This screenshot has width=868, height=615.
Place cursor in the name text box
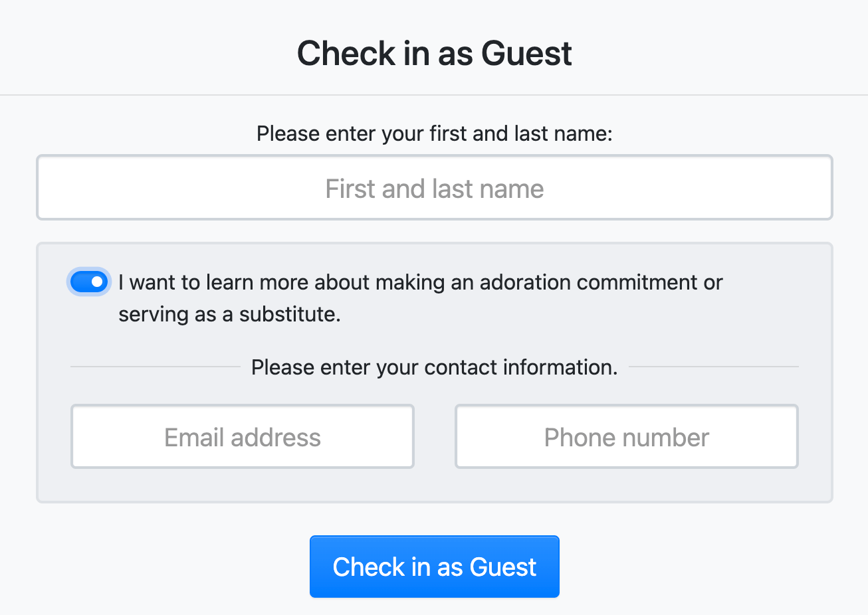[434, 188]
